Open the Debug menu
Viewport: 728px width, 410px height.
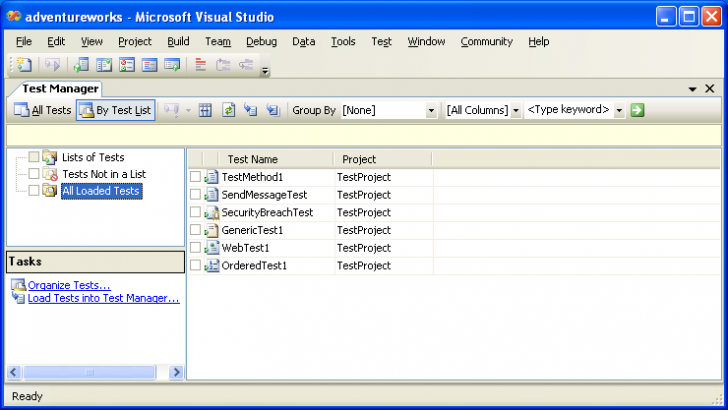tap(261, 41)
